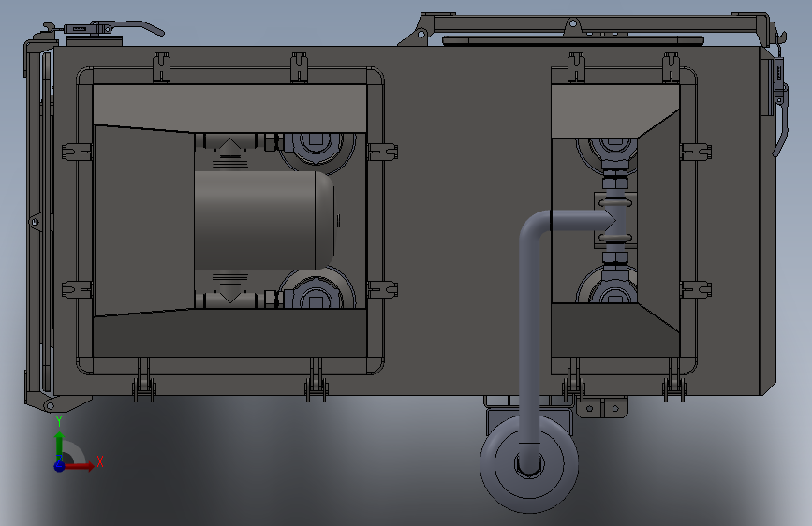
Task: Click the red X axis arrow of triad
Action: click(79, 466)
